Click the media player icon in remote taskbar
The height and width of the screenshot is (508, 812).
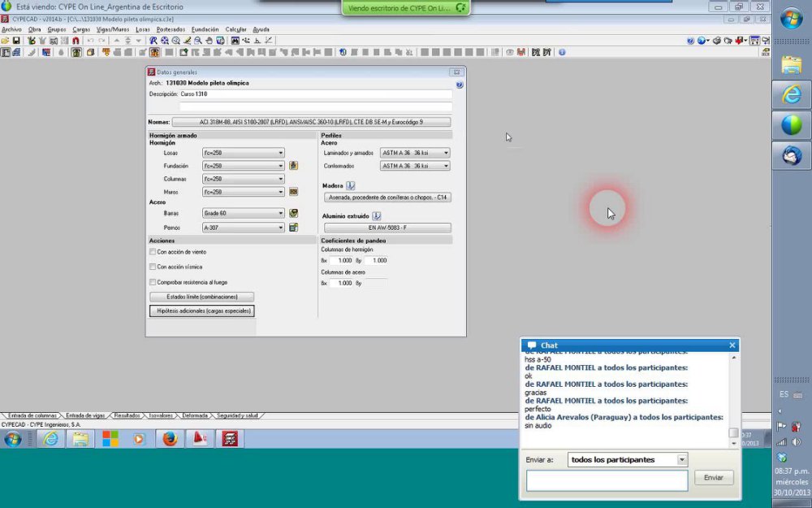[139, 439]
